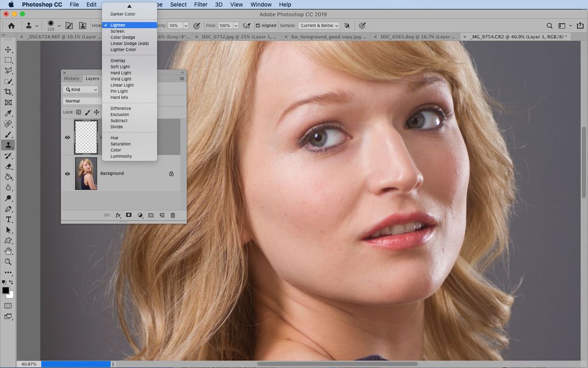Select Luminosity blending mode
Viewport: 588px width, 368px height.
point(121,156)
